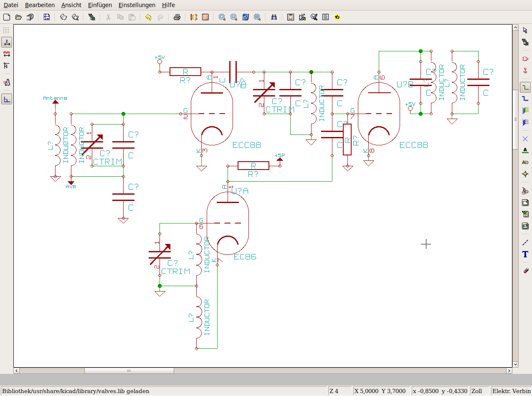Click the horizontal scrollbar right arrow
This screenshot has width=532, height=396.
pyautogui.click(x=509, y=371)
